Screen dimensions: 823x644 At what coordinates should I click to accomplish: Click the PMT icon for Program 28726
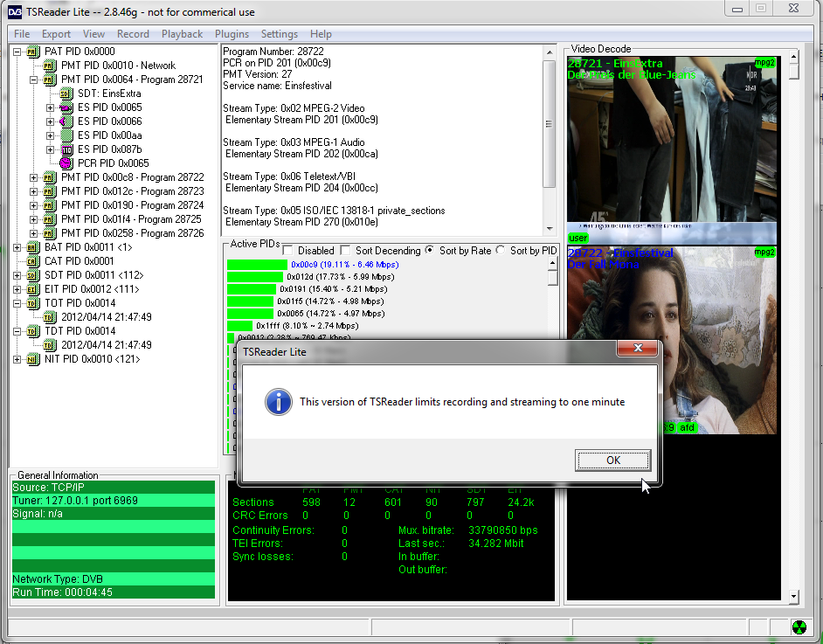(x=49, y=233)
